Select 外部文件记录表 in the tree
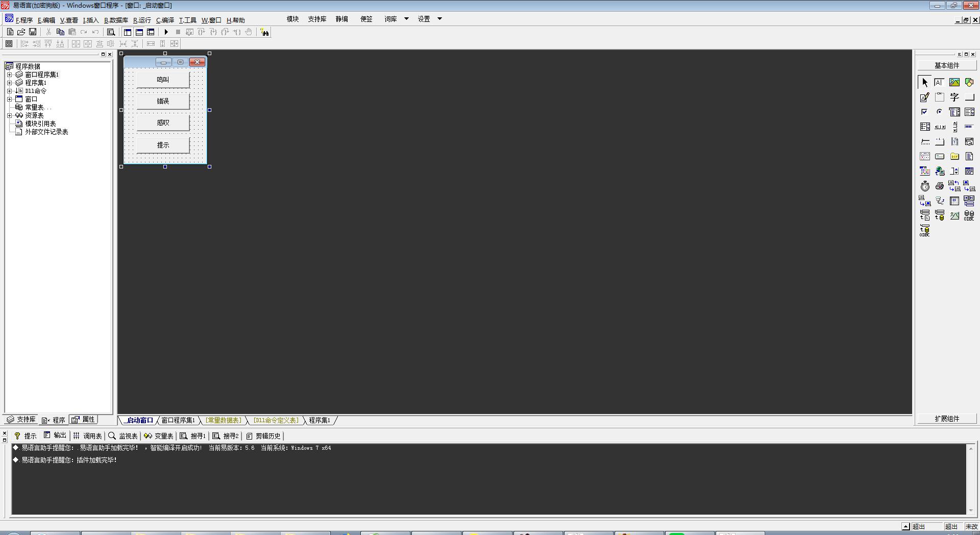Image resolution: width=980 pixels, height=535 pixels. 46,132
